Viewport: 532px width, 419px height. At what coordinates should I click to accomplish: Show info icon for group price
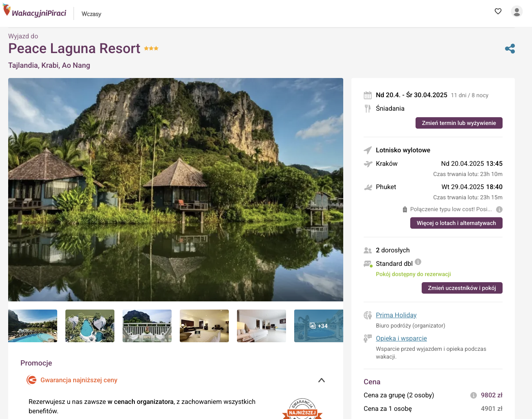coord(474,395)
